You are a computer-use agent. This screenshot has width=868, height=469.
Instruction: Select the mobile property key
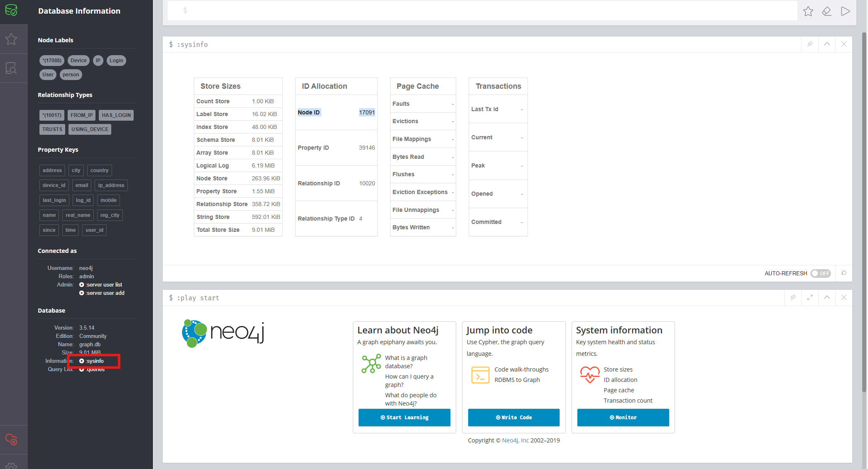[x=109, y=200]
